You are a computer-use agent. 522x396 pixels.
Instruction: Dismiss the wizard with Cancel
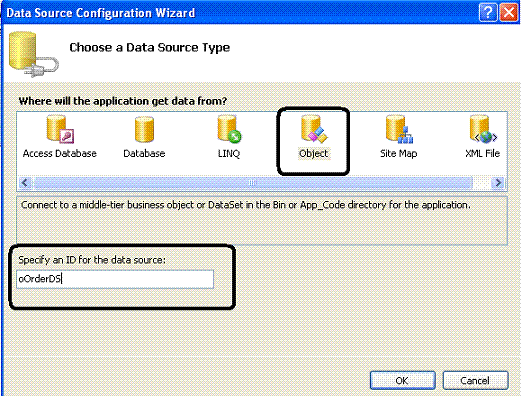pos(476,380)
